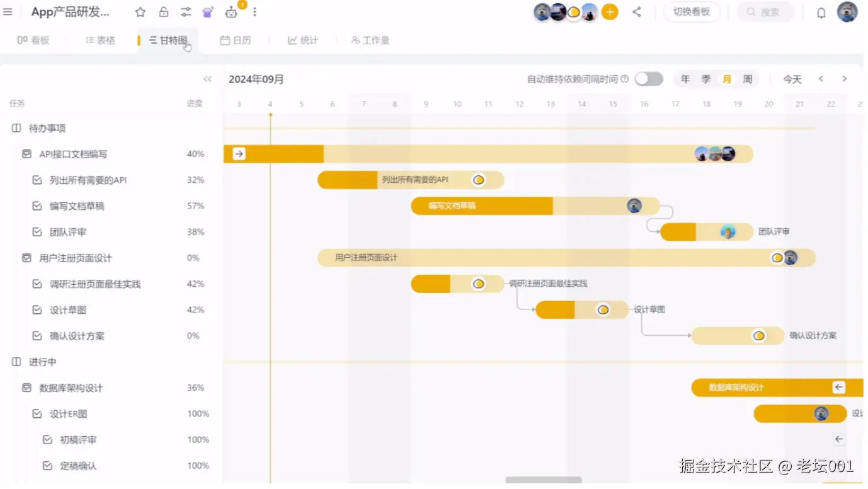
Task: Click the 切换看板 button
Action: (692, 11)
